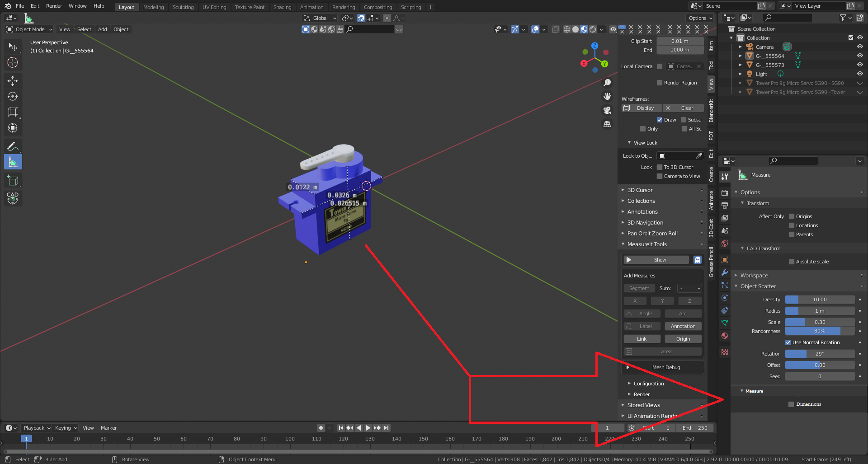
Task: Select the Rotate tool in toolbar
Action: pos(13,96)
